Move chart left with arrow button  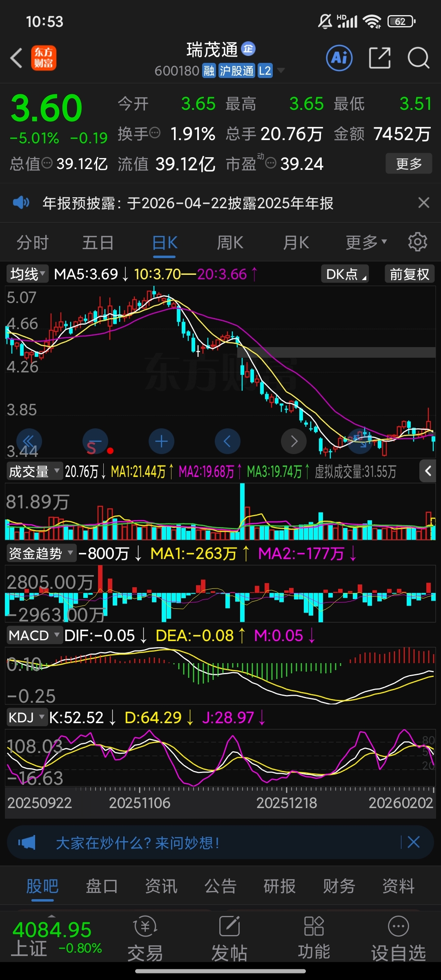click(x=227, y=441)
